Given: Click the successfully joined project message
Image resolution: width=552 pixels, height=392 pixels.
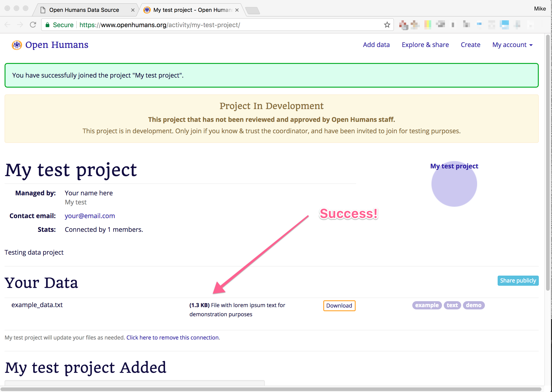Looking at the screenshot, I should [x=98, y=75].
